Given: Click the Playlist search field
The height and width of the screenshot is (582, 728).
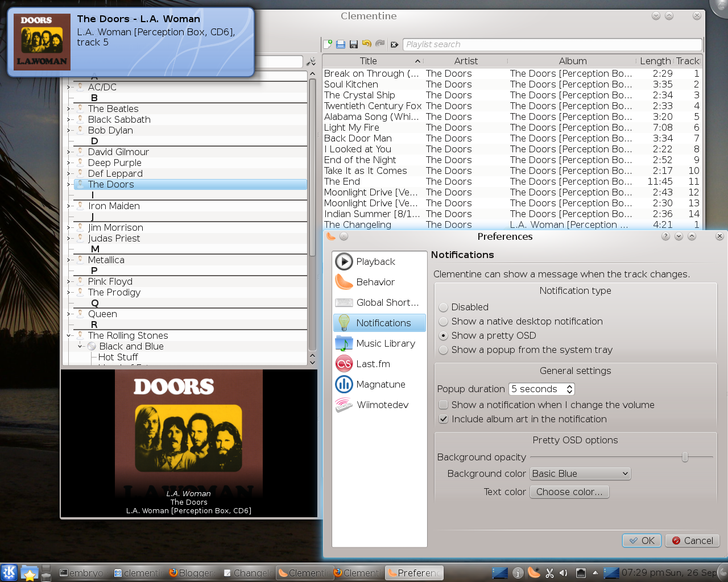Looking at the screenshot, I should (x=552, y=44).
